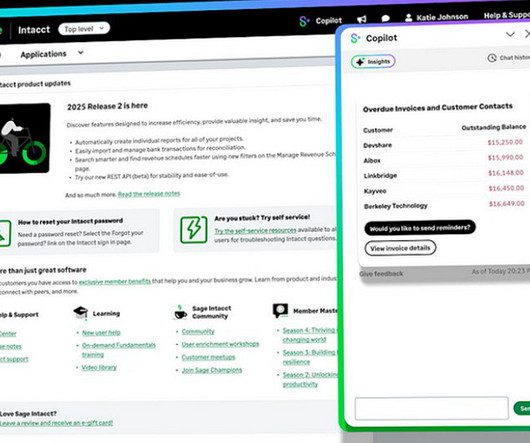Click the release bicycle illustration thumbnail
The height and width of the screenshot is (443, 530).
click(x=24, y=138)
